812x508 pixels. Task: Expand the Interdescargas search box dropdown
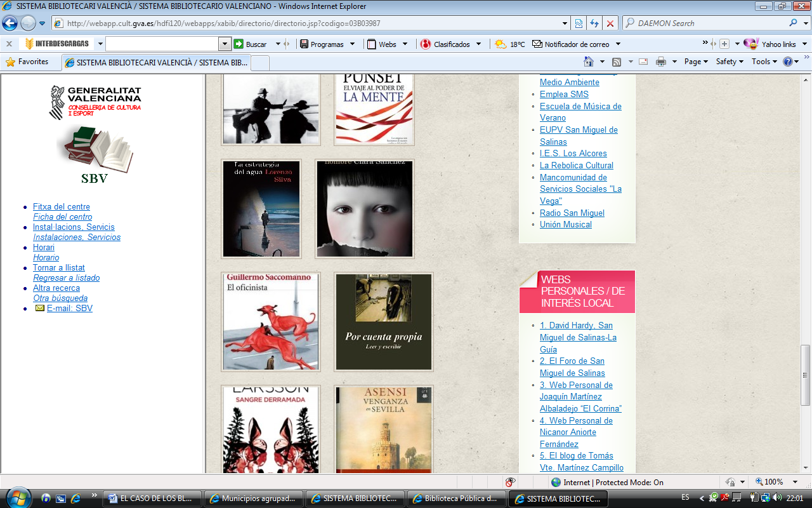pos(224,44)
